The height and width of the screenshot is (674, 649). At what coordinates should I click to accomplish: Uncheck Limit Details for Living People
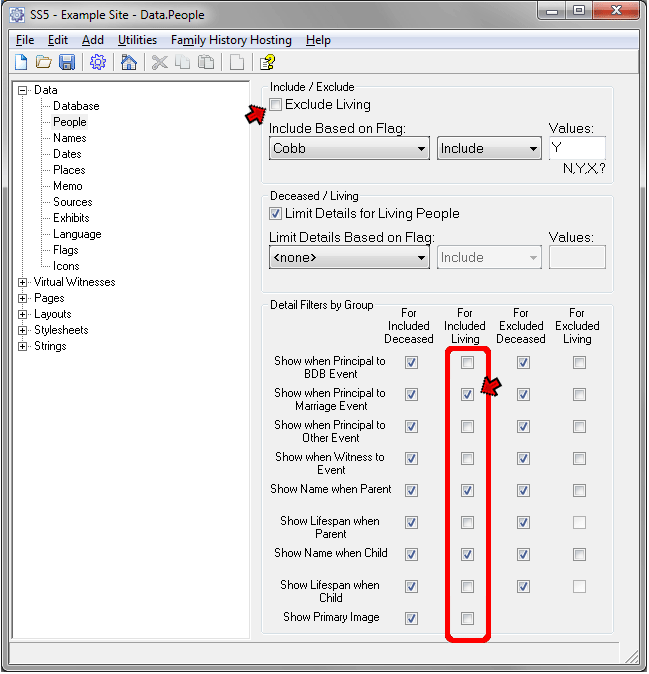pyautogui.click(x=276, y=213)
